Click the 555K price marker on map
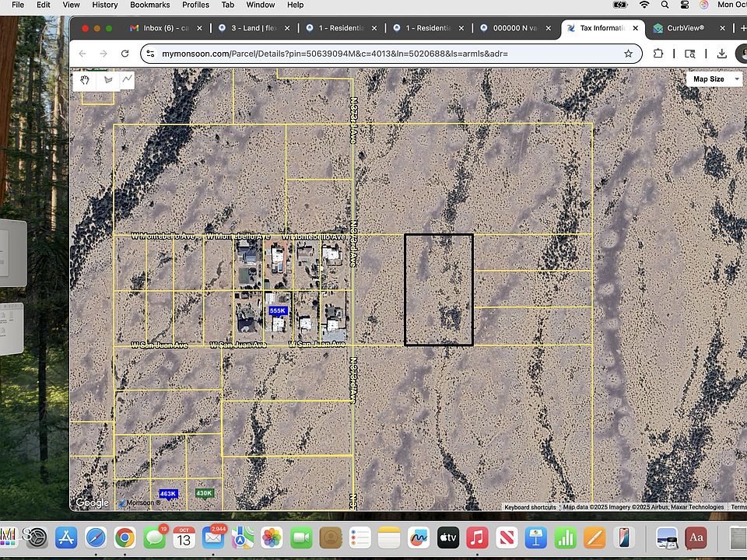This screenshot has height=560, width=747. pos(278,310)
